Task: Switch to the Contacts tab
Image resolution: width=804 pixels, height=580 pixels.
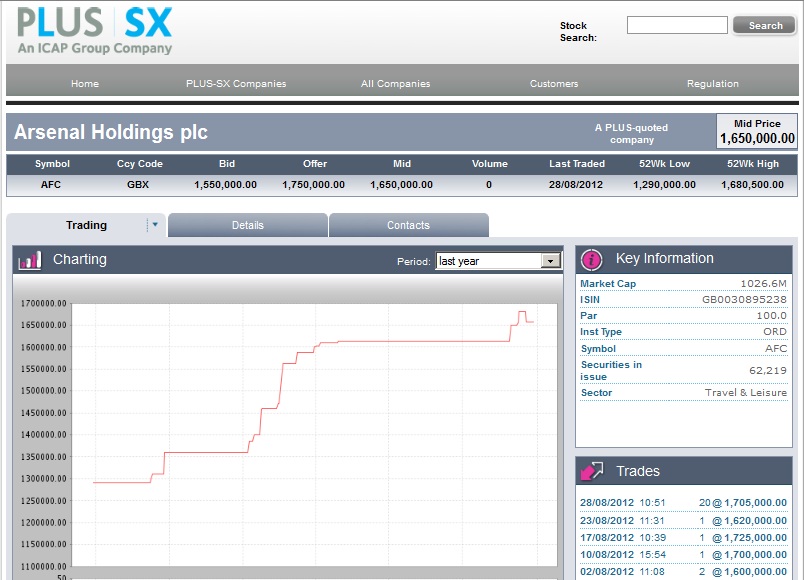Action: point(408,225)
